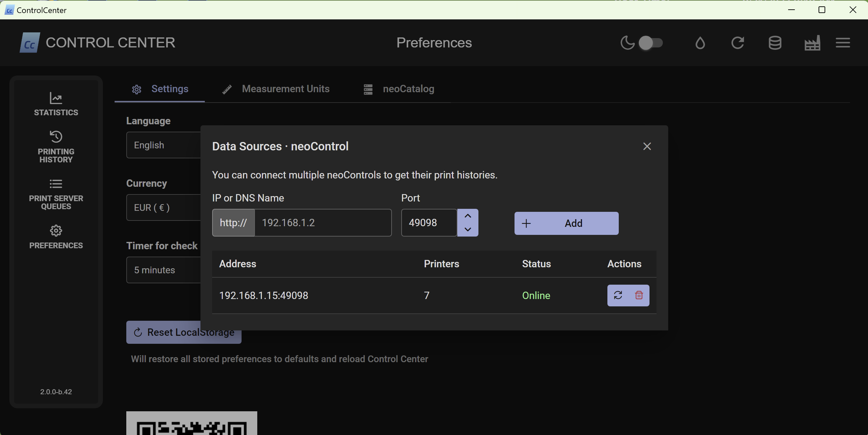Image resolution: width=868 pixels, height=435 pixels.
Task: Refresh the 192.168.1.15 neoControl connection
Action: tap(618, 295)
